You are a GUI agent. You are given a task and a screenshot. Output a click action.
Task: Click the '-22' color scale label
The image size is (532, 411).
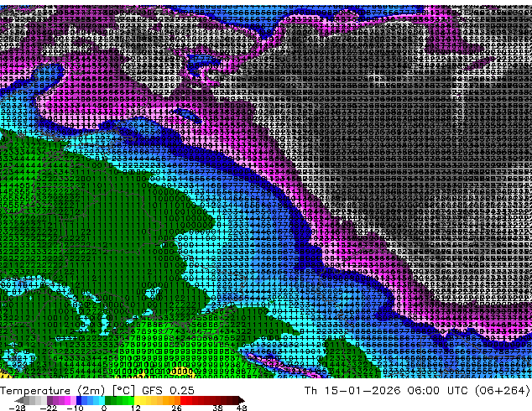coord(48,408)
